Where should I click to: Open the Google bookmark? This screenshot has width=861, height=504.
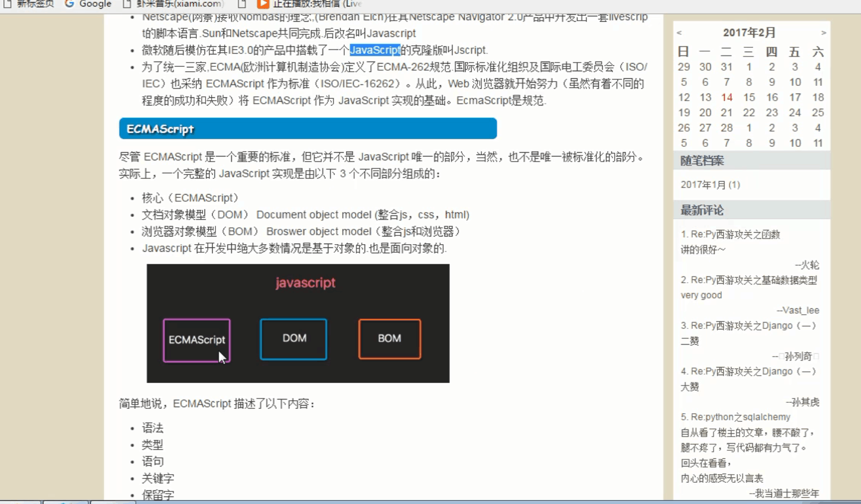88,4
